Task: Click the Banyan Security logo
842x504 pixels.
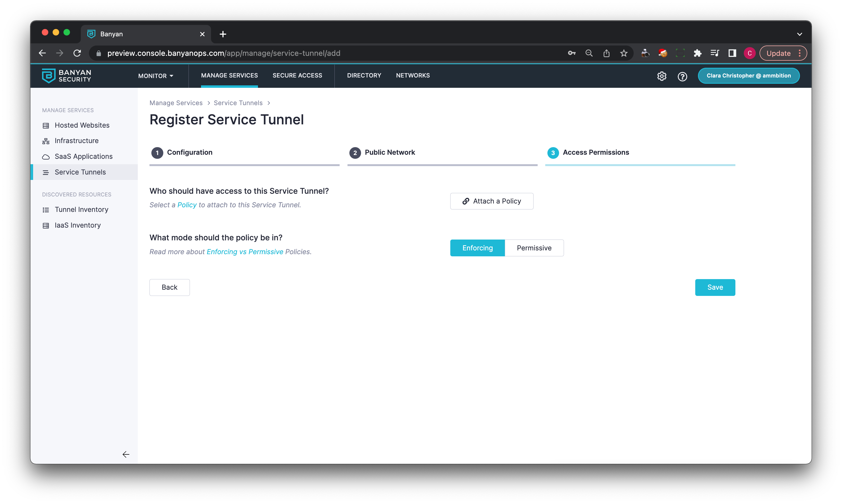Action: [67, 76]
